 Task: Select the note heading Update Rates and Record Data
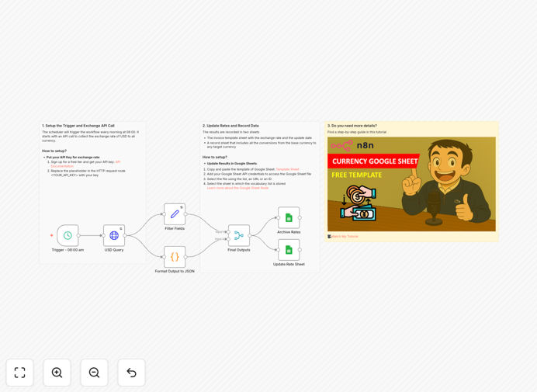(x=230, y=126)
